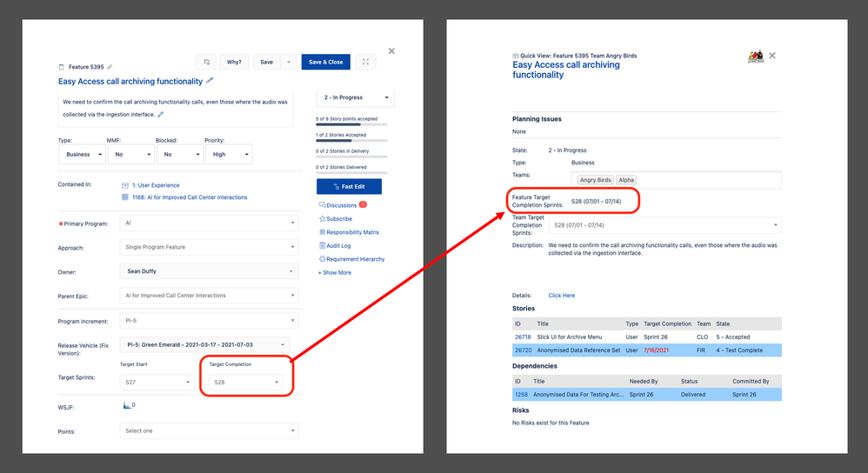The width and height of the screenshot is (868, 473).
Task: Click Save & Close button
Action: point(326,62)
